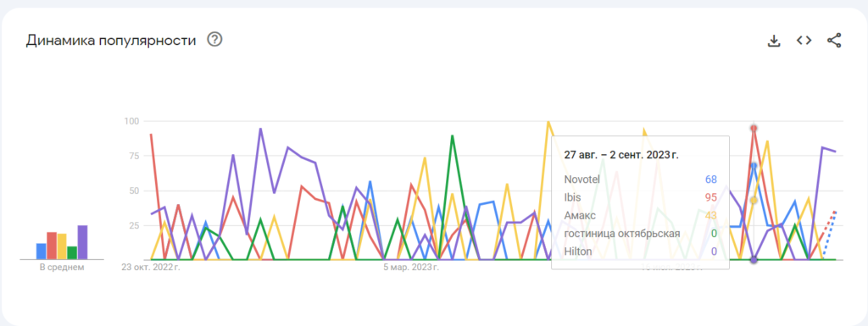Click the 23 окт. 2022 г. axis label

[151, 268]
